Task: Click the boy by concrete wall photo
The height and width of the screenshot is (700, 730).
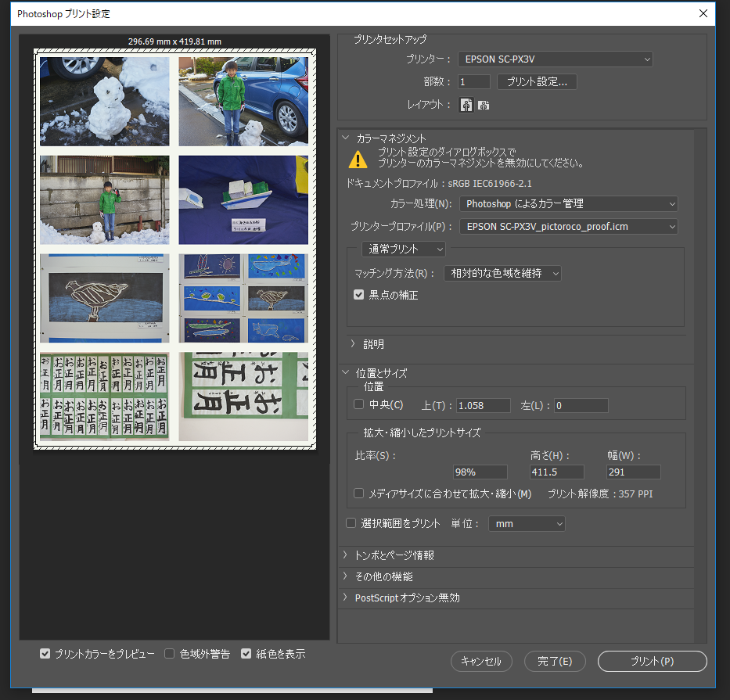Action: tap(105, 199)
